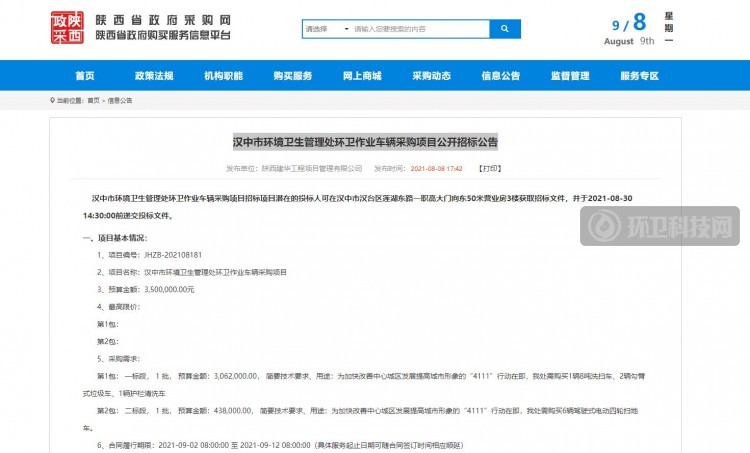Viewport: 750px width, 453px height.
Task: Open the 政策法规 navigation tab
Action: 154,76
